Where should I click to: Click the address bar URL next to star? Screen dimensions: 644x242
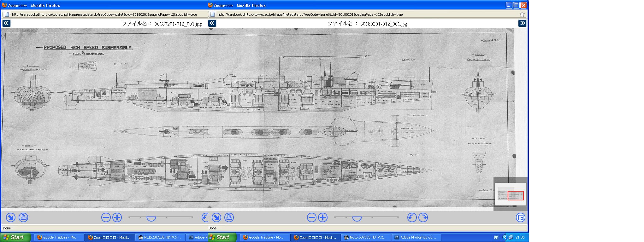(368, 14)
